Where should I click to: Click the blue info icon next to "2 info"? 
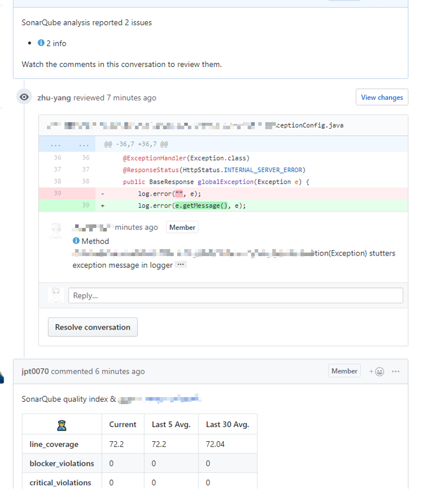(x=40, y=43)
